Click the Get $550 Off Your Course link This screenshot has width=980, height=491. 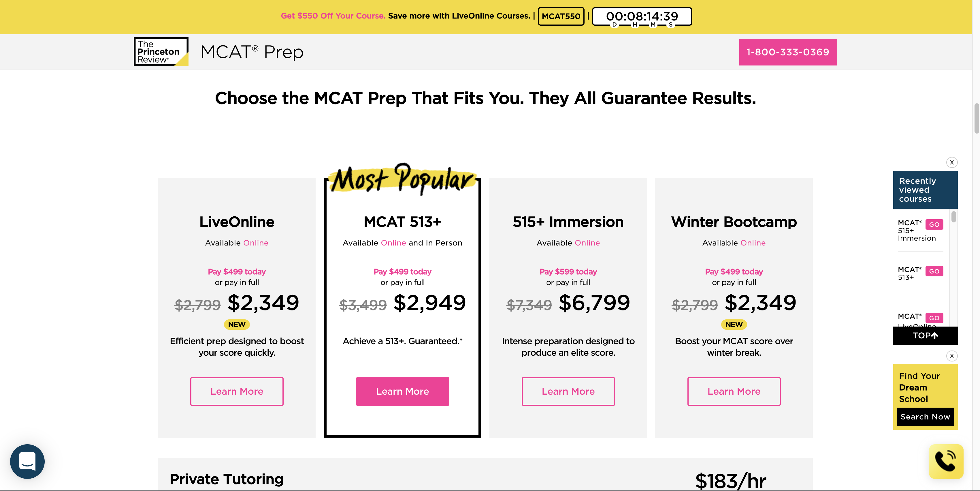pyautogui.click(x=333, y=16)
